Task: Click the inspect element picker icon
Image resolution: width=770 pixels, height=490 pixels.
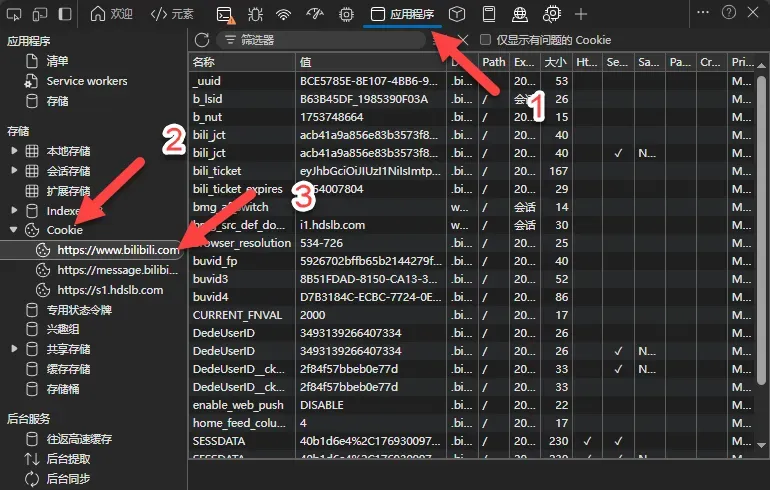Action: 14,14
